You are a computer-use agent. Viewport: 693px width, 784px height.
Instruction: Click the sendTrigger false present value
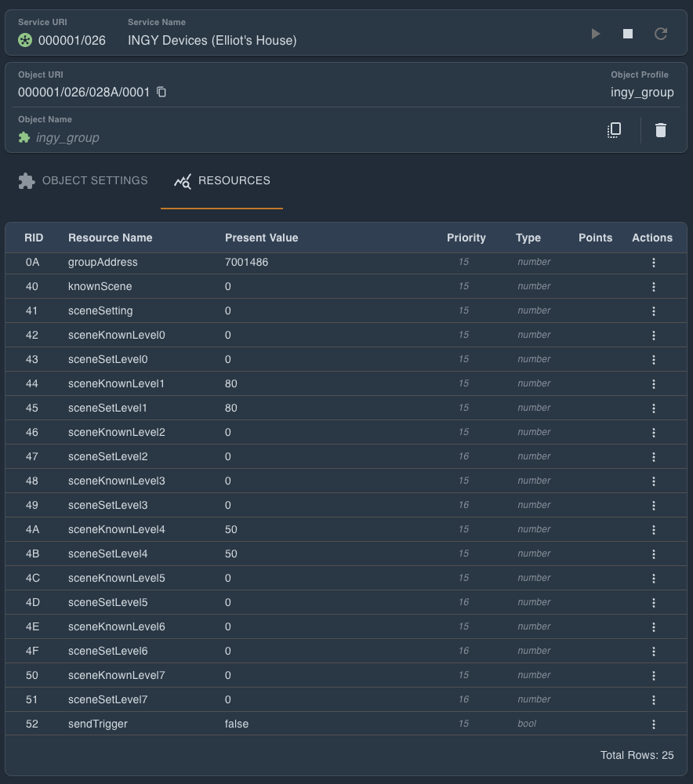point(237,724)
